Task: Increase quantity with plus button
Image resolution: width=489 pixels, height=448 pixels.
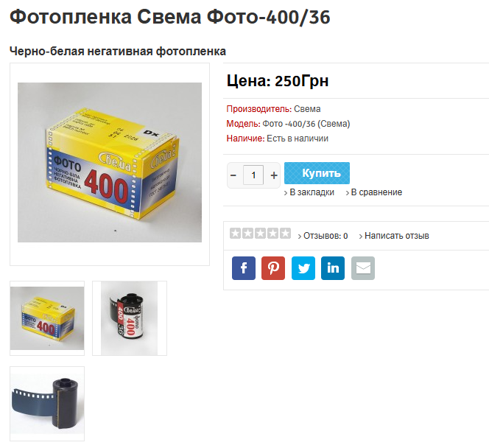Action: (274, 175)
